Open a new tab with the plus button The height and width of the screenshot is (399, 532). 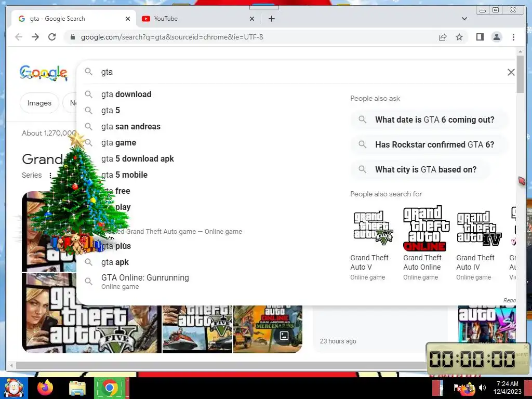click(271, 19)
